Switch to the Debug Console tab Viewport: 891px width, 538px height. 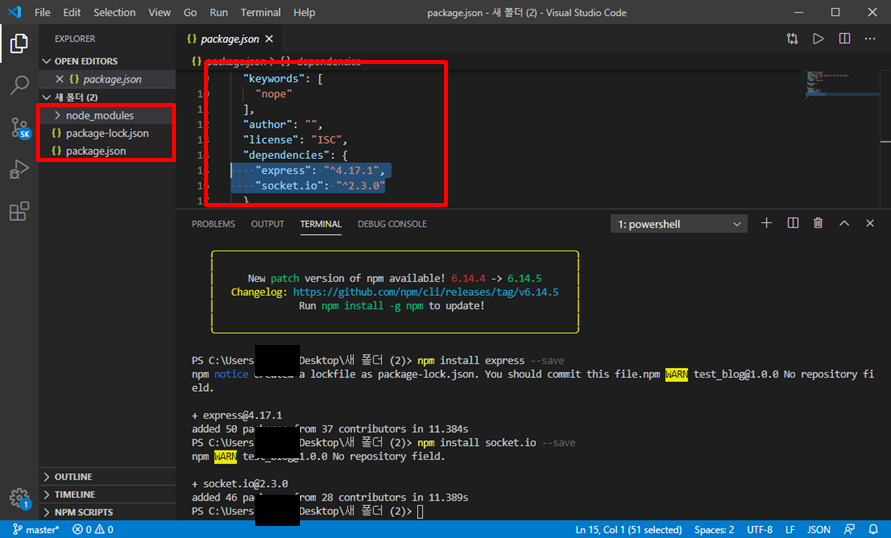pyautogui.click(x=392, y=224)
